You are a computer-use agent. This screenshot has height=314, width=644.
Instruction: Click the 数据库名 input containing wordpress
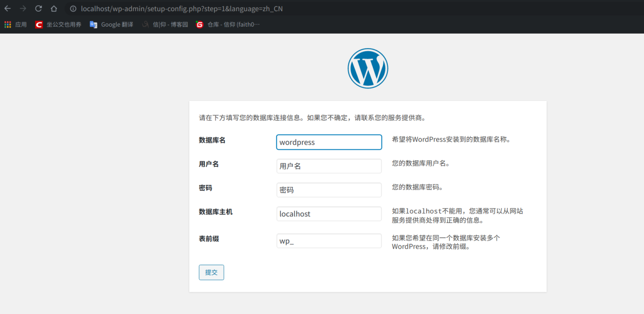coord(329,142)
